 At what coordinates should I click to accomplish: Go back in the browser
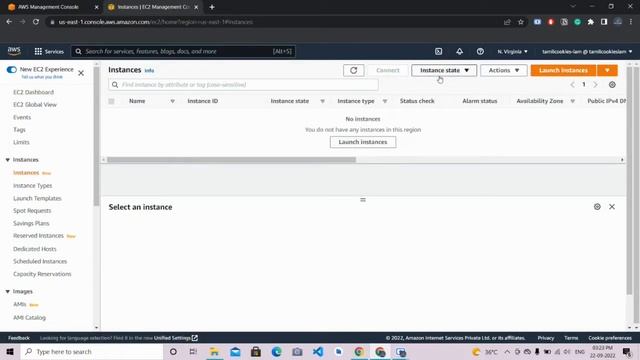(x=9, y=22)
